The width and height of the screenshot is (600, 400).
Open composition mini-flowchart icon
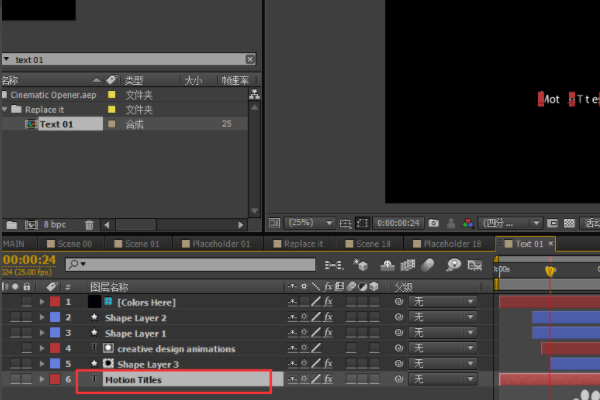[x=334, y=265]
